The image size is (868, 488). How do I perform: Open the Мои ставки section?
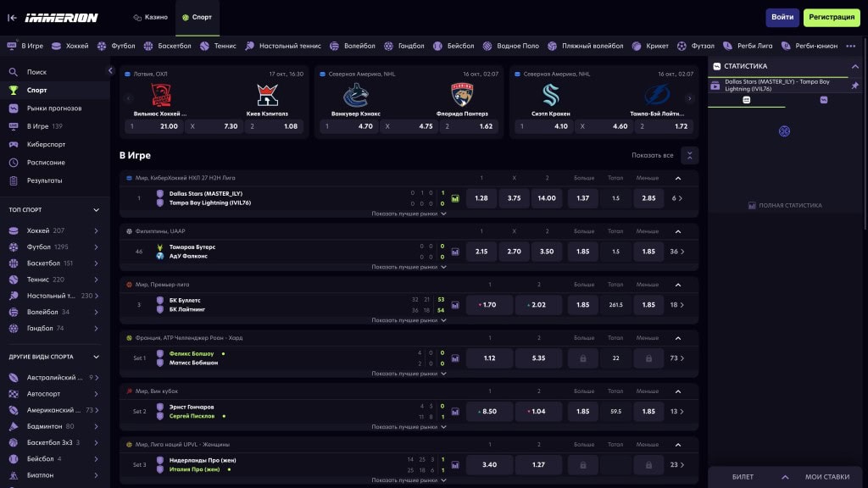827,477
